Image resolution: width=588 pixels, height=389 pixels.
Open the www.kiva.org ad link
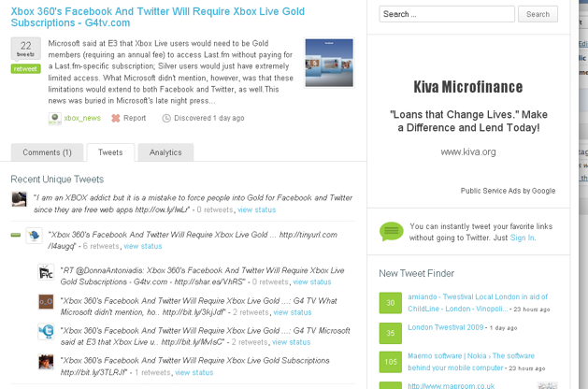click(468, 151)
